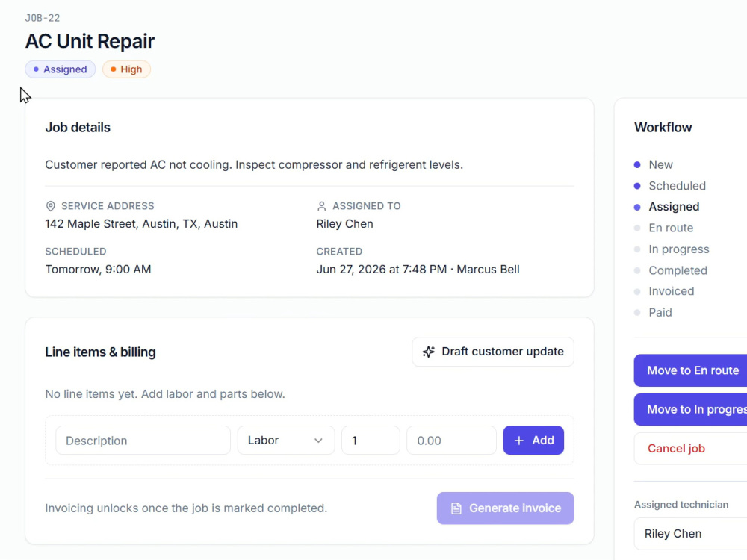Screen dimensions: 747x560
Task: Select the Assigned workflow step
Action: 674,207
